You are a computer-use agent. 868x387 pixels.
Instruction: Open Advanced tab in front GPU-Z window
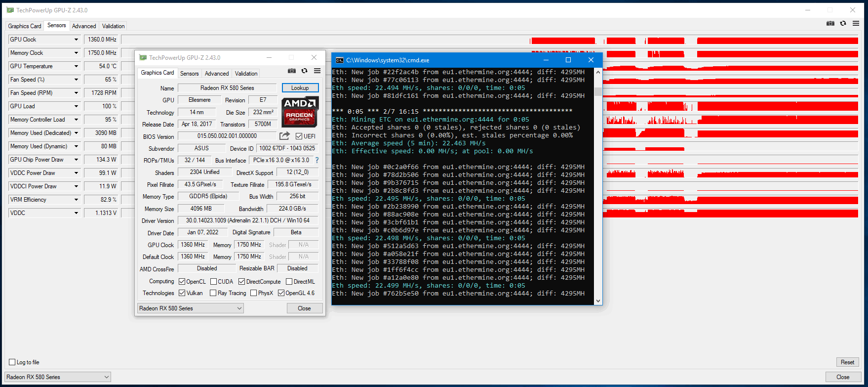(217, 74)
